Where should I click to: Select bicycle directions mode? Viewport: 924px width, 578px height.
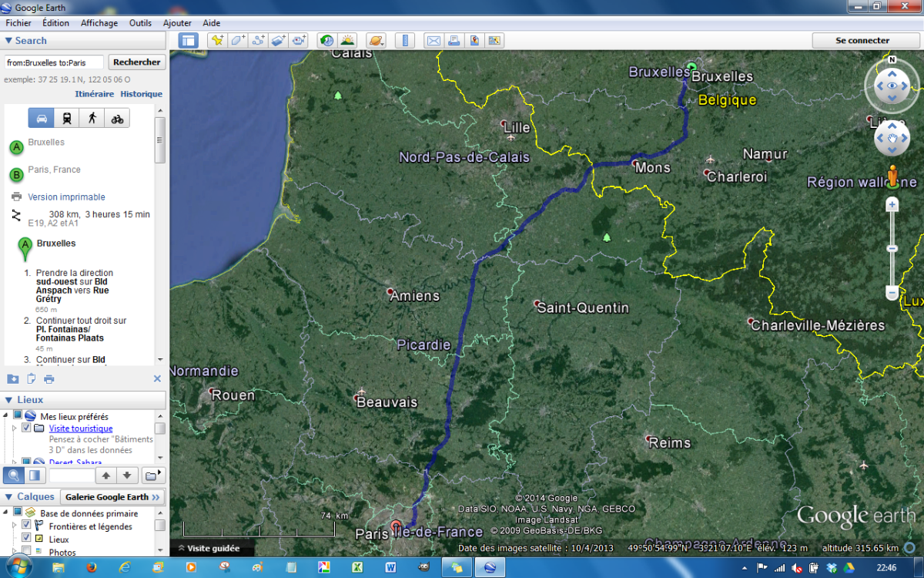(117, 118)
